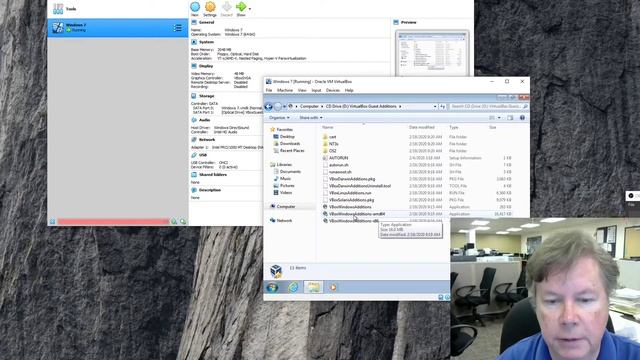Viewport: 640px width, 360px height.
Task: Open Devices menu in the VM window
Action: pyautogui.click(x=333, y=90)
